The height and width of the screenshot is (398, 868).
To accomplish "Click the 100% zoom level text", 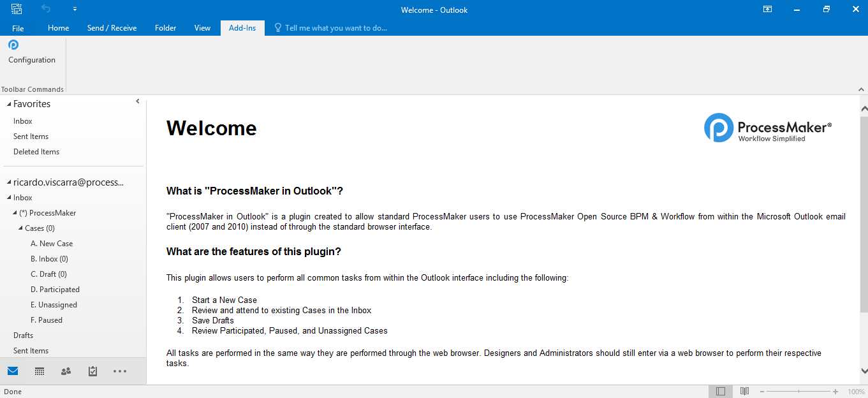I will (x=856, y=392).
